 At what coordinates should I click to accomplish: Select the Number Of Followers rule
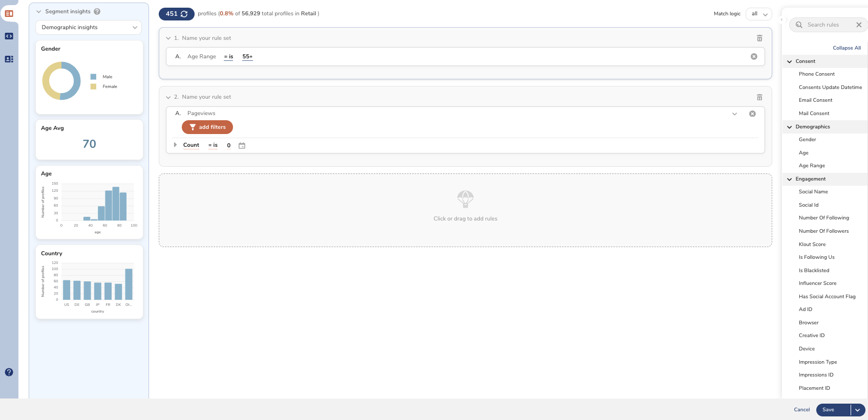coord(824,231)
